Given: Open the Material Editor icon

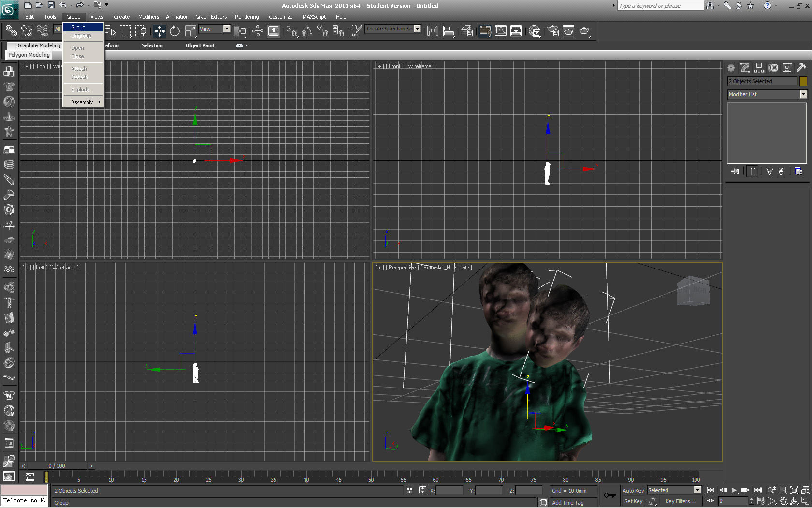Looking at the screenshot, I should 535,31.
